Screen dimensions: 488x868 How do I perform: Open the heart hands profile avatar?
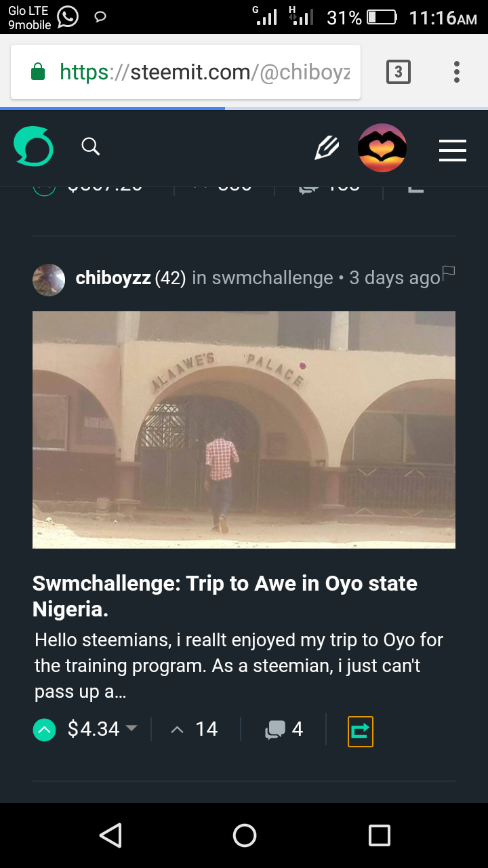click(x=382, y=148)
